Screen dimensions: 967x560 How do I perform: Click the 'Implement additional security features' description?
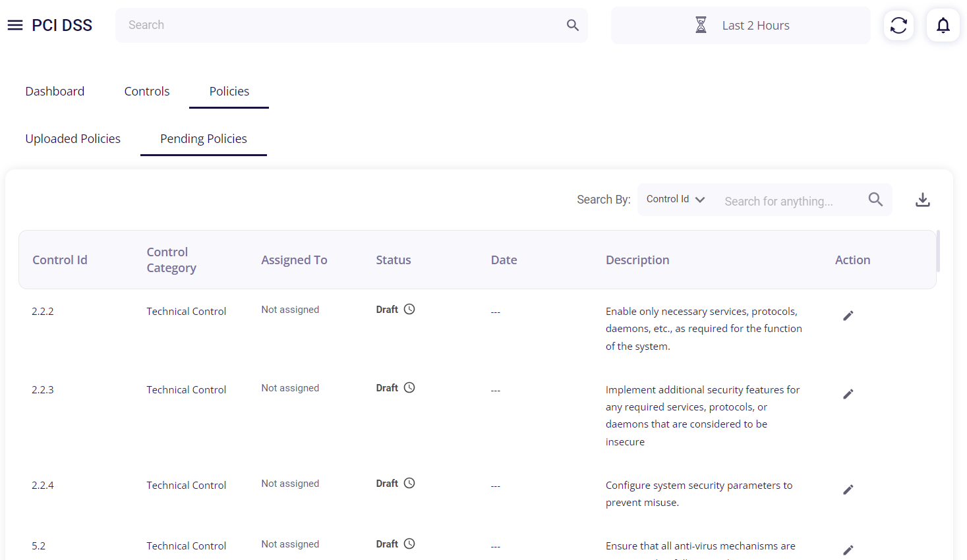703,416
